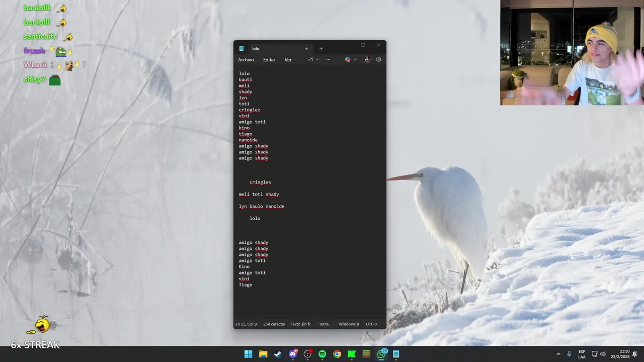Click the 100% zoom status entry
This screenshot has height=362, width=644.
pyautogui.click(x=324, y=324)
